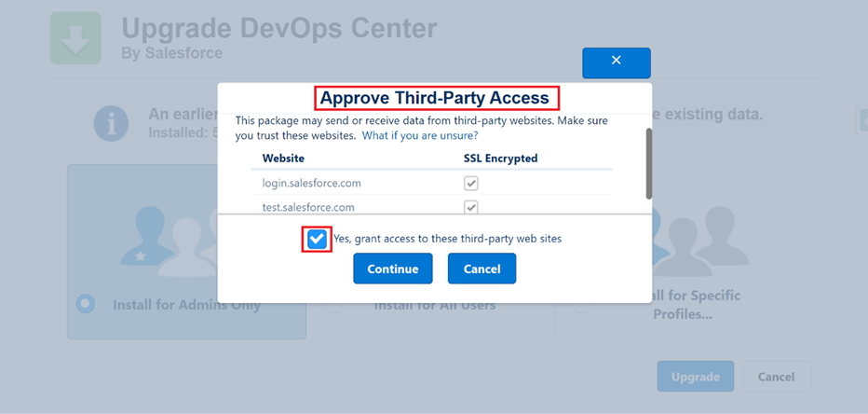
Task: Click the Upgrade button on the background page
Action: click(x=696, y=377)
